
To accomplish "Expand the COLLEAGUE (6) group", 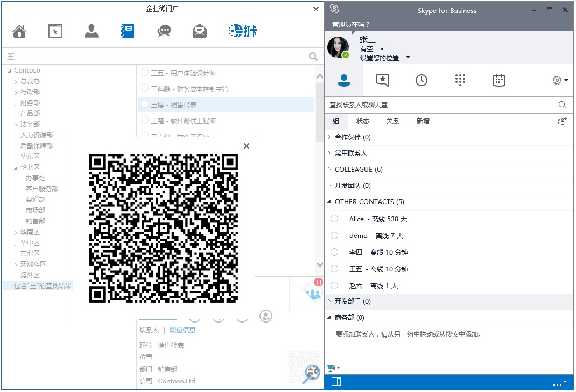I will [x=329, y=170].
